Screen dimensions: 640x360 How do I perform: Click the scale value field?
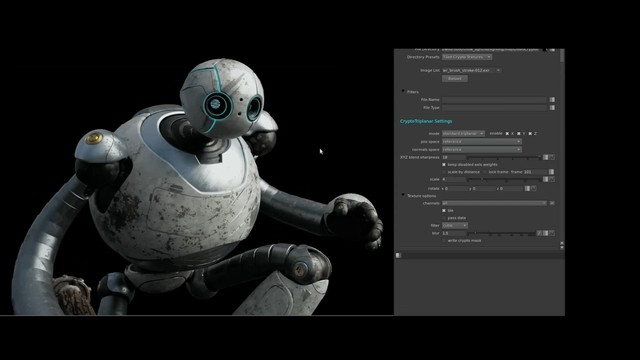[x=454, y=179]
